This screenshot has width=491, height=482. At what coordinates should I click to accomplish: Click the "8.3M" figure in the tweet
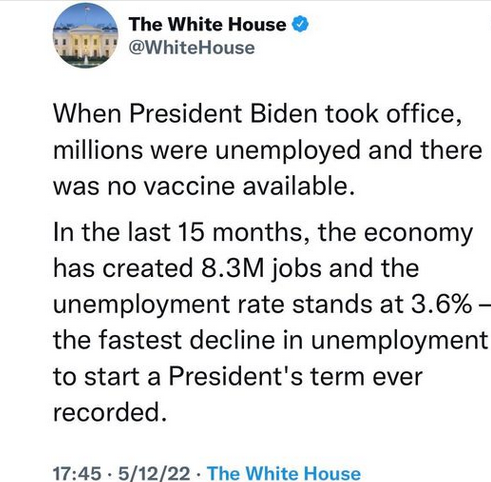[x=232, y=268]
